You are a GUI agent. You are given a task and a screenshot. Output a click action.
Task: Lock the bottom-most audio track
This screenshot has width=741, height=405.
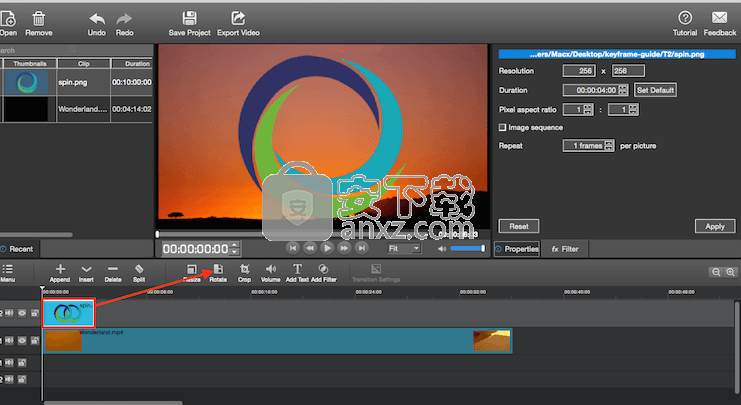[22, 379]
